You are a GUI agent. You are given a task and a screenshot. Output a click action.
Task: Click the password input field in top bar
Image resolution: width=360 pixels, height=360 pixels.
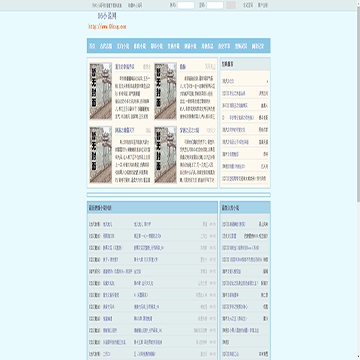coord(215,5)
